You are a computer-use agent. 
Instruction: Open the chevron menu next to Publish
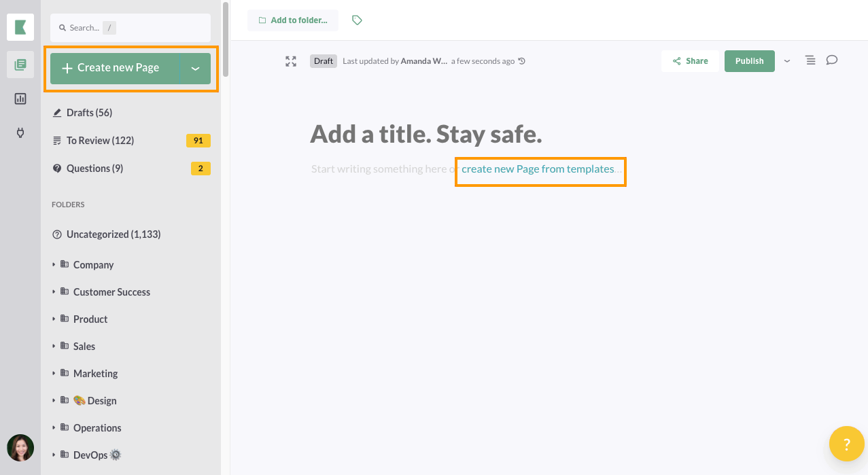[x=787, y=61]
